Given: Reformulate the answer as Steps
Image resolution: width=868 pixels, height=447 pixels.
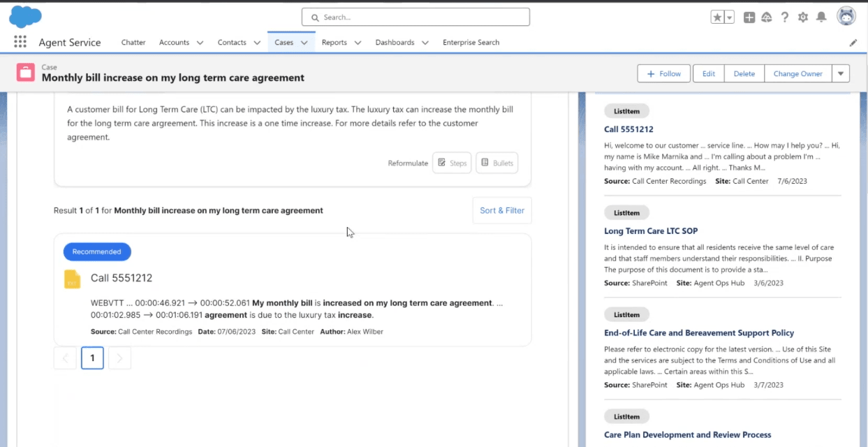Looking at the screenshot, I should [452, 163].
